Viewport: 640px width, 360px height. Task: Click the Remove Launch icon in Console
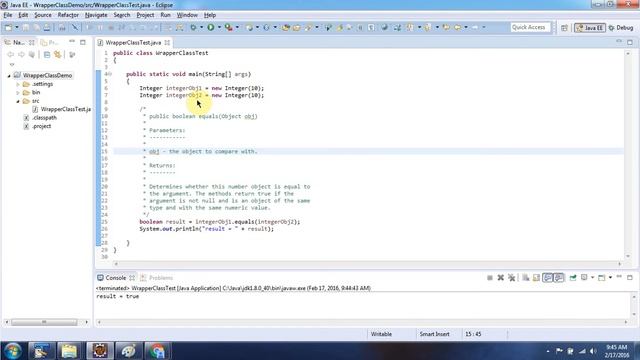click(501, 278)
